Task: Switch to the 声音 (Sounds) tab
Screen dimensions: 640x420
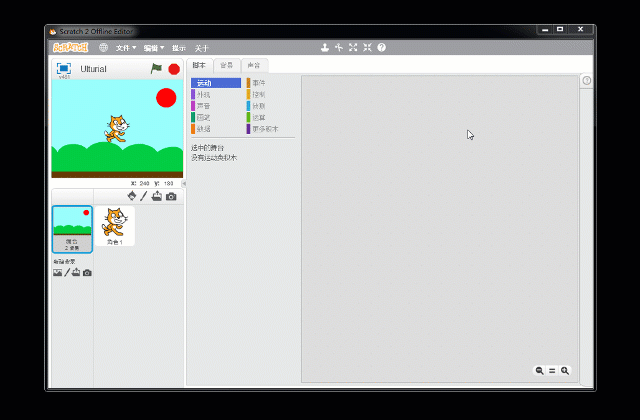Action: click(254, 65)
